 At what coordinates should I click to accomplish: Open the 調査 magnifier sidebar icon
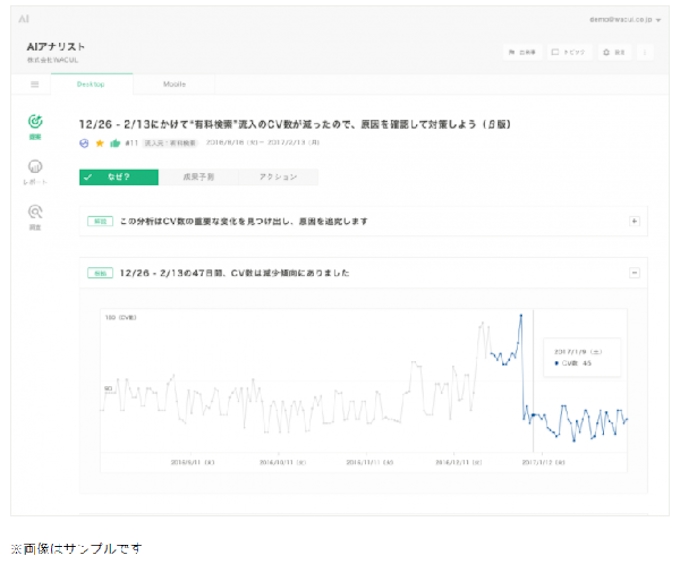35,212
